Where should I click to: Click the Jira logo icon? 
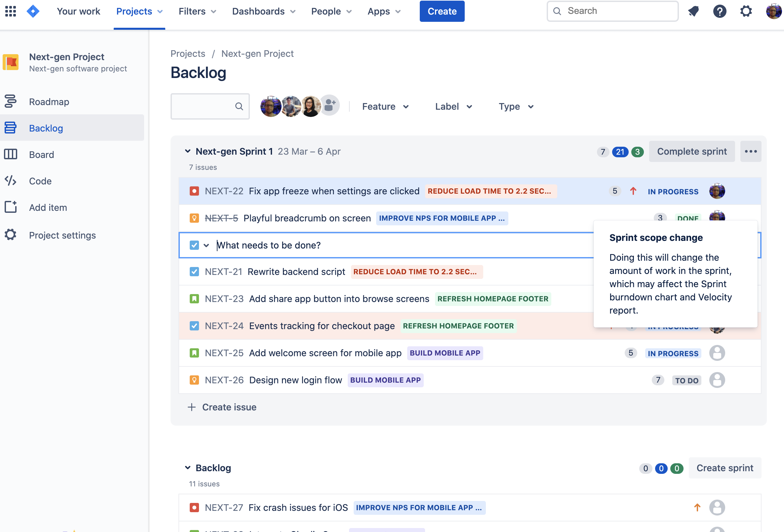click(x=33, y=11)
